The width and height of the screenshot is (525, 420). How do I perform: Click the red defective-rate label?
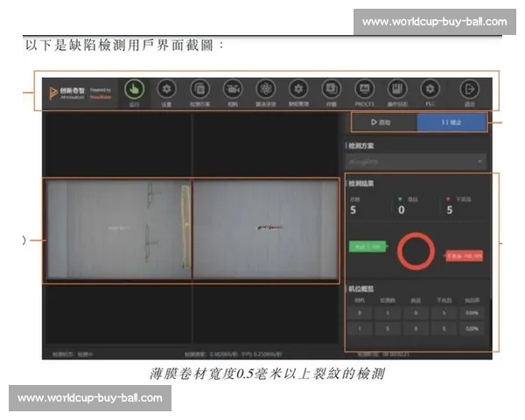[x=465, y=255]
